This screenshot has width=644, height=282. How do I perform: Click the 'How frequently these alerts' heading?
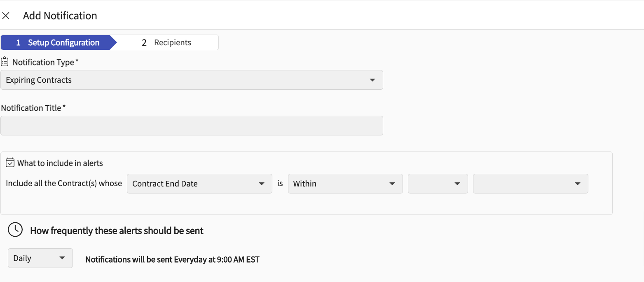[117, 231]
